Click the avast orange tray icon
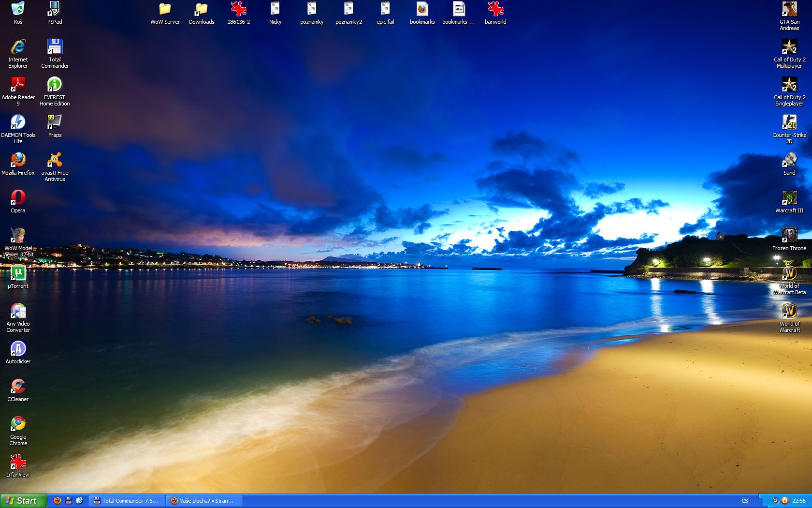 point(785,501)
